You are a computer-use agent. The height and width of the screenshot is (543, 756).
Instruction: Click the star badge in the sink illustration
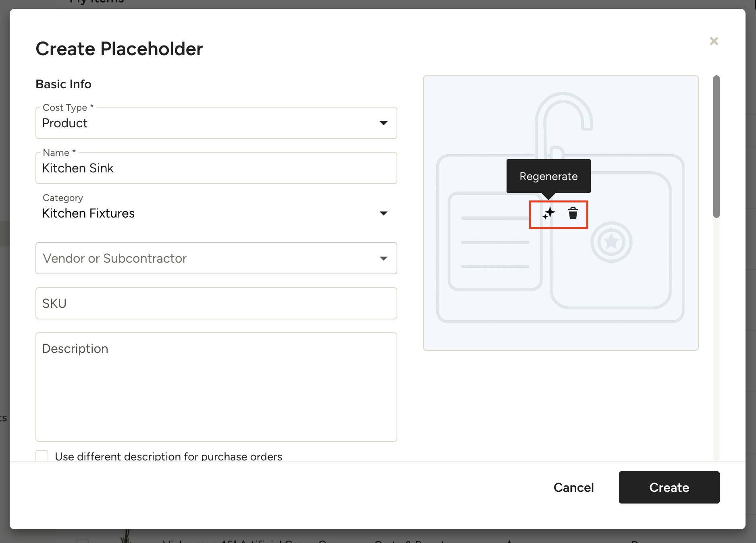click(x=612, y=242)
